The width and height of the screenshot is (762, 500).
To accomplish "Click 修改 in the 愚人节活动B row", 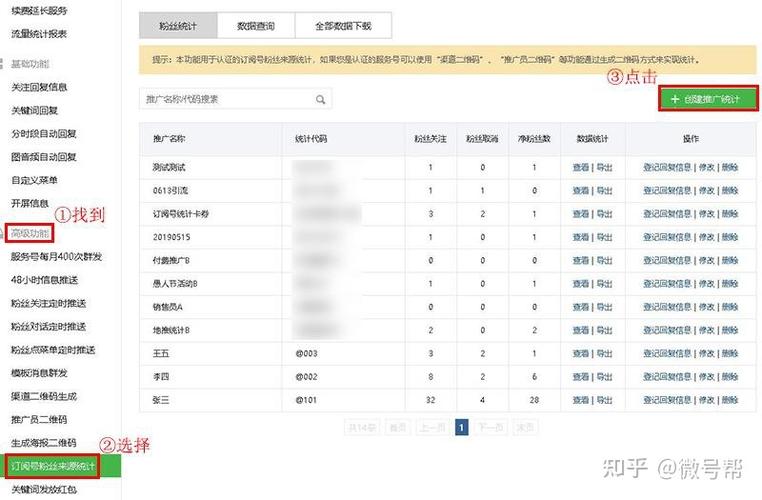I will pyautogui.click(x=707, y=284).
